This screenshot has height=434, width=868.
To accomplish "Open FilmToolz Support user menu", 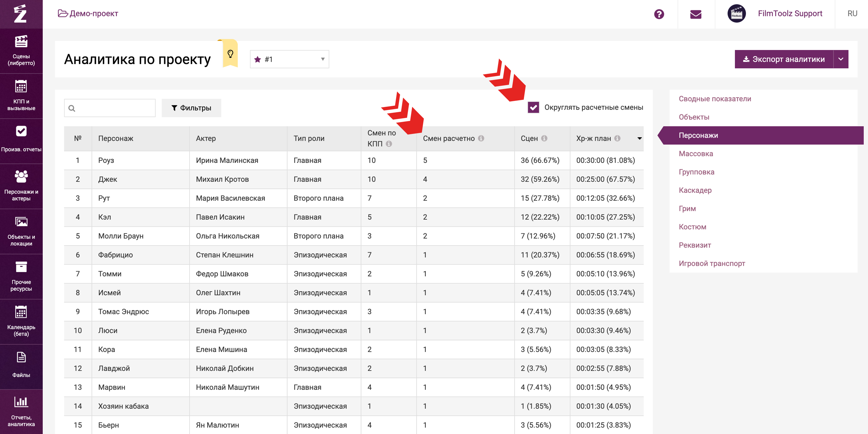I will (x=790, y=13).
